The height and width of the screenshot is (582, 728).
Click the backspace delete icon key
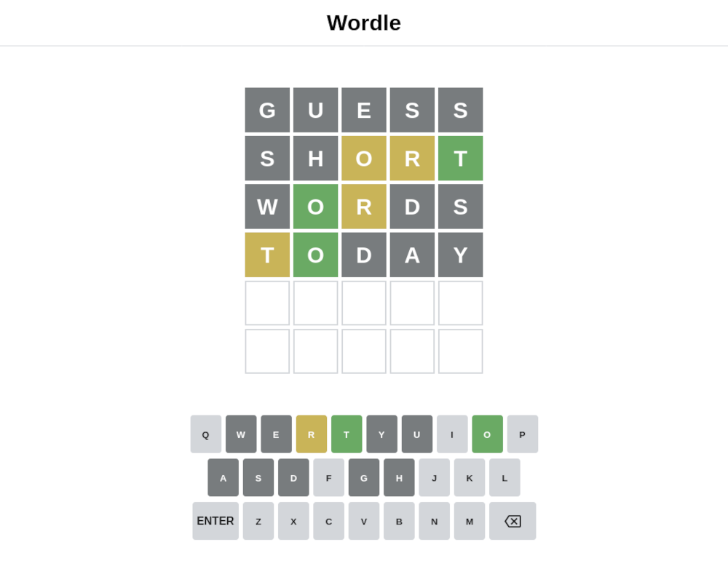click(x=513, y=521)
